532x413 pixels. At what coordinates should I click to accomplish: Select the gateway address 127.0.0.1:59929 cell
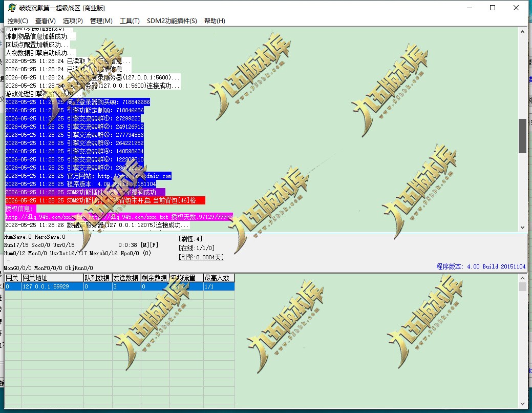[x=53, y=286]
